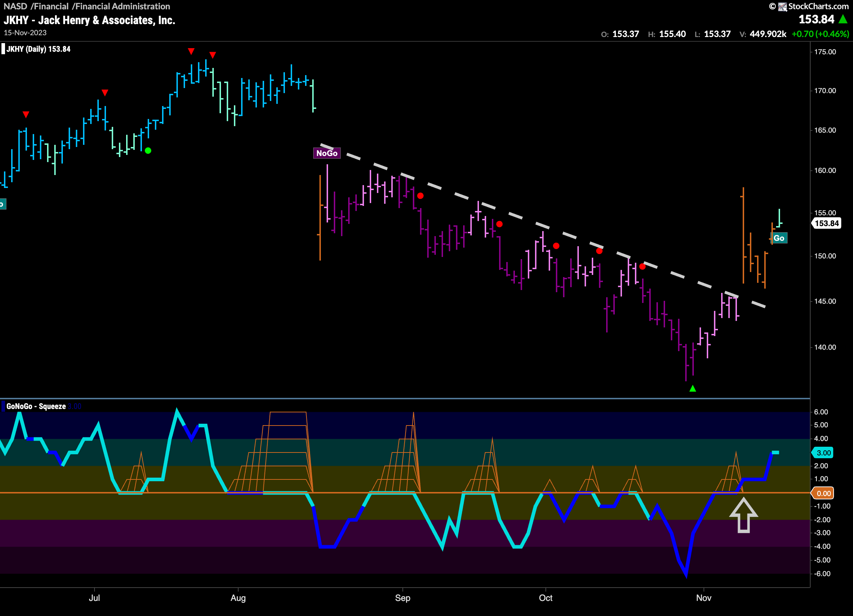853x616 pixels.
Task: Click the second red triangle at July peak
Action: [212, 55]
